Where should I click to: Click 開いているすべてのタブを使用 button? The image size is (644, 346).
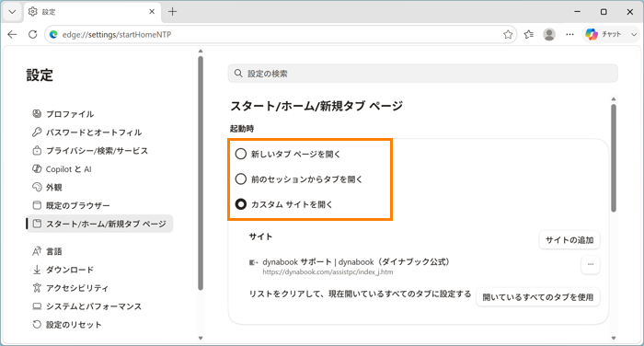tap(538, 297)
